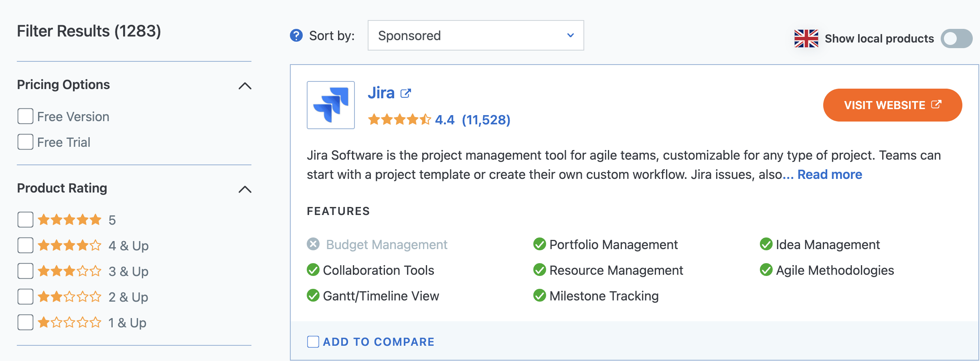The image size is (980, 361).
Task: Click the Collaboration Tools checkmark icon
Action: 313,270
